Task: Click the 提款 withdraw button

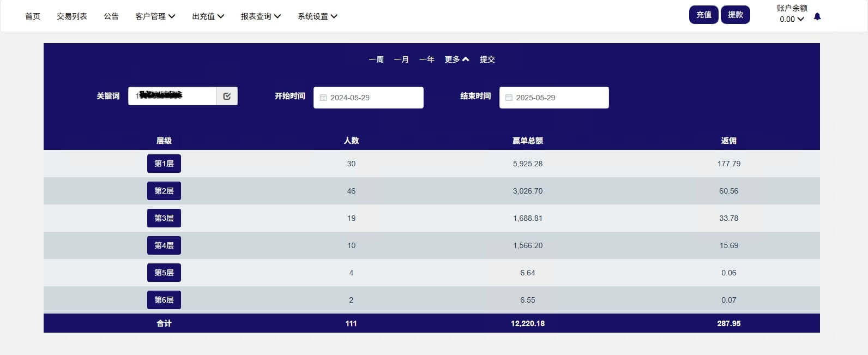Action: pos(736,15)
